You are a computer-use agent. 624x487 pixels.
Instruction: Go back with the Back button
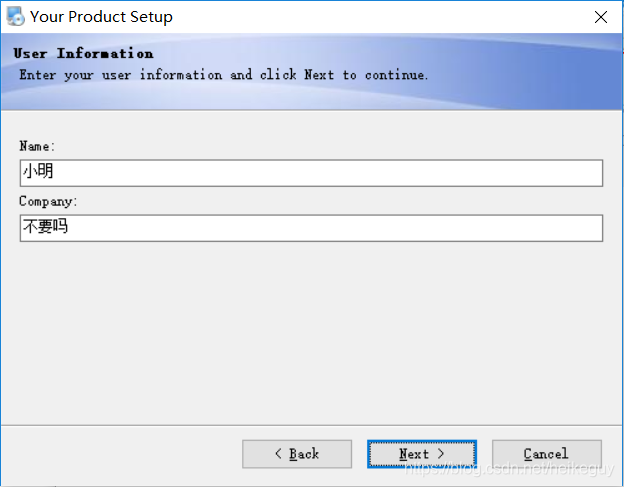pos(297,454)
